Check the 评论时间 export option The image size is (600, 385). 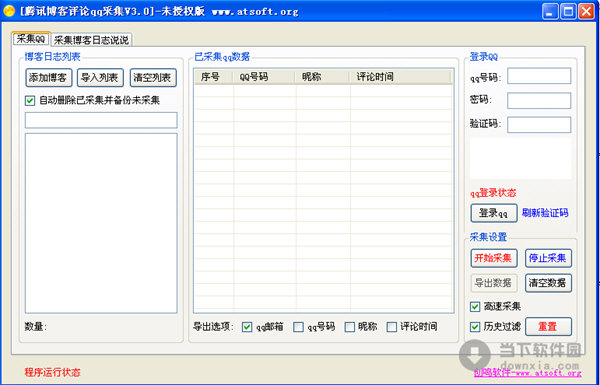click(391, 327)
